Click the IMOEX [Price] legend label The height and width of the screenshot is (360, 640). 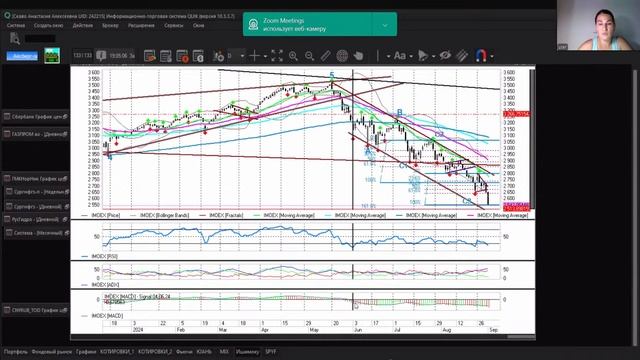[x=105, y=215]
